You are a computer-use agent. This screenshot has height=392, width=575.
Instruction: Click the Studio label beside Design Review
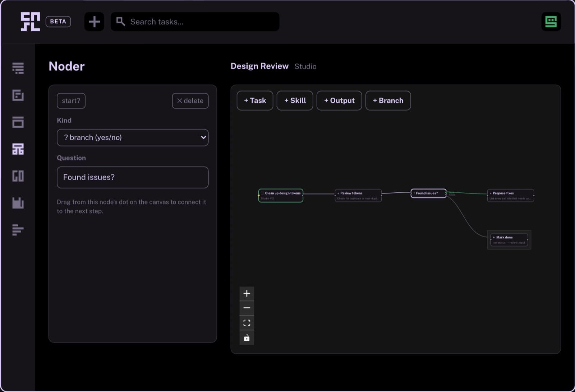(x=305, y=66)
